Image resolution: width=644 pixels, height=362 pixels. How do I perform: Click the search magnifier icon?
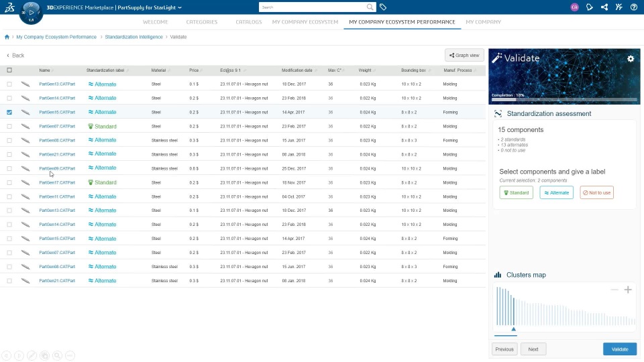(x=370, y=7)
